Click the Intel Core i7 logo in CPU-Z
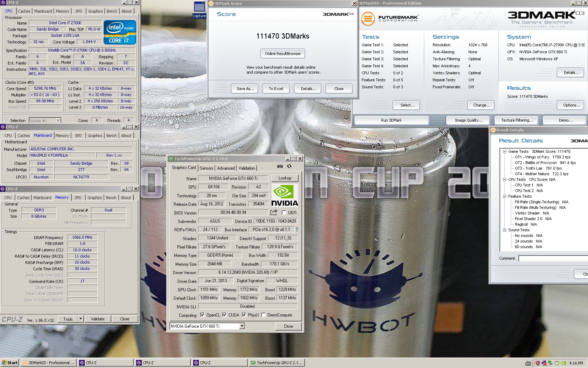 click(120, 32)
